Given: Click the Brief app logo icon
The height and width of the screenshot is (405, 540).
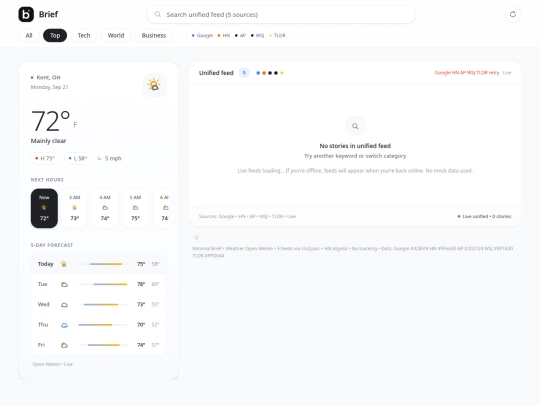Looking at the screenshot, I should point(26,14).
